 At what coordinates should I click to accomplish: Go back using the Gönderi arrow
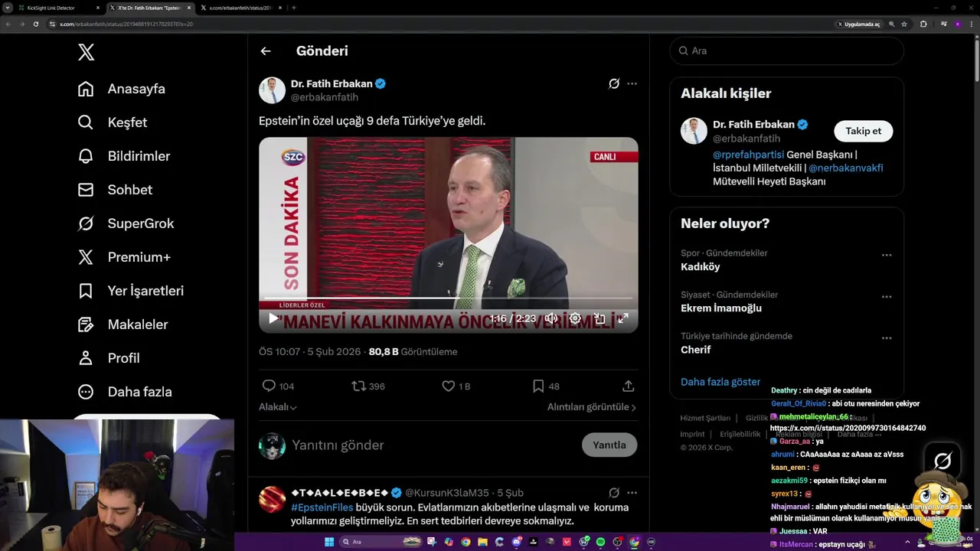[266, 51]
